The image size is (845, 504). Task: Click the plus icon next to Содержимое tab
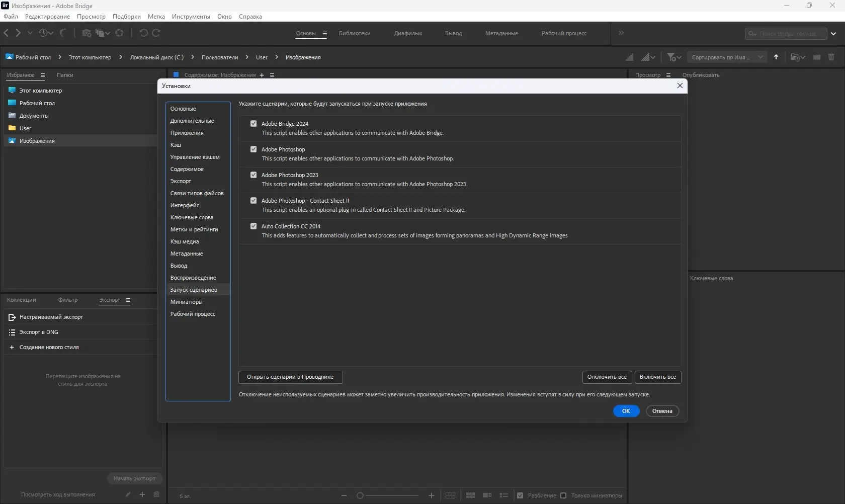point(262,75)
